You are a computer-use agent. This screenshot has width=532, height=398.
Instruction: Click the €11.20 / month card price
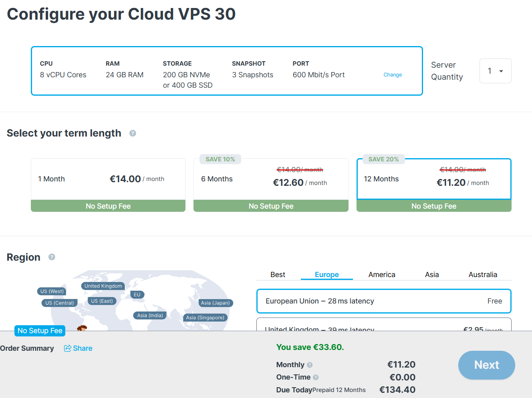[463, 183]
